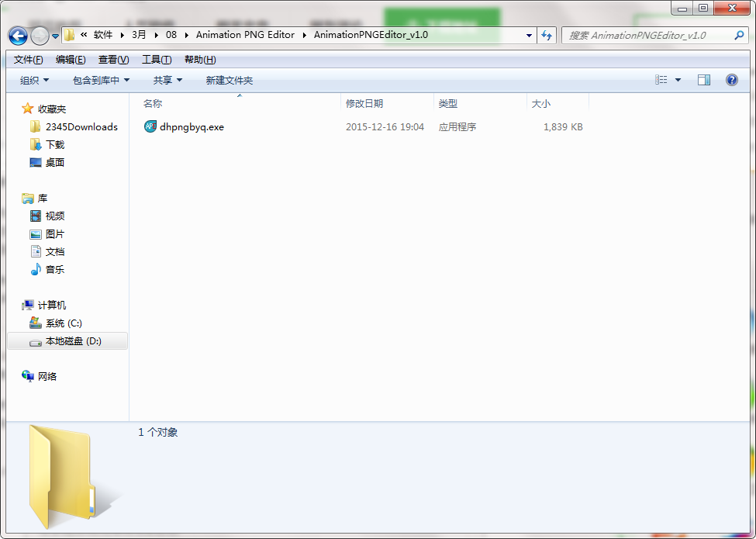756x539 pixels.
Task: Open the 音乐 library
Action: 55,270
